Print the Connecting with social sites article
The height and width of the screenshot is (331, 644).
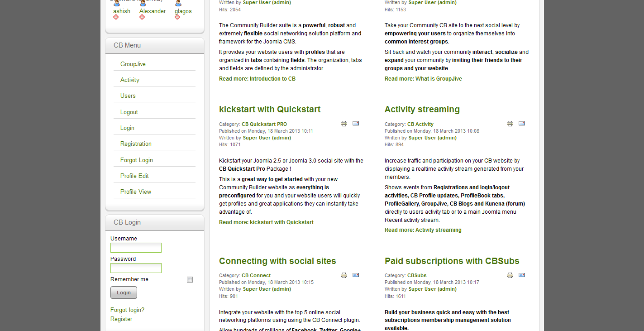(344, 275)
